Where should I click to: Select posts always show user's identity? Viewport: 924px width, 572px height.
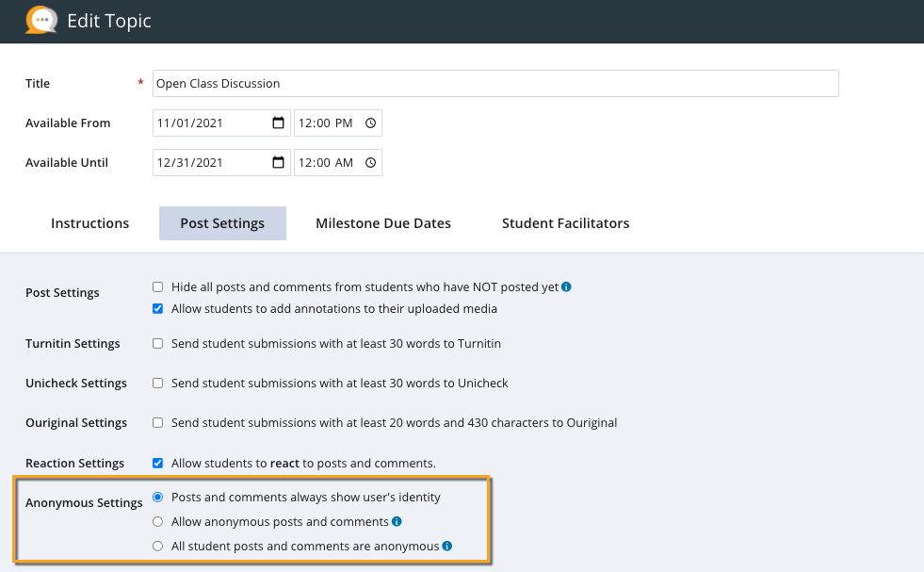(158, 498)
